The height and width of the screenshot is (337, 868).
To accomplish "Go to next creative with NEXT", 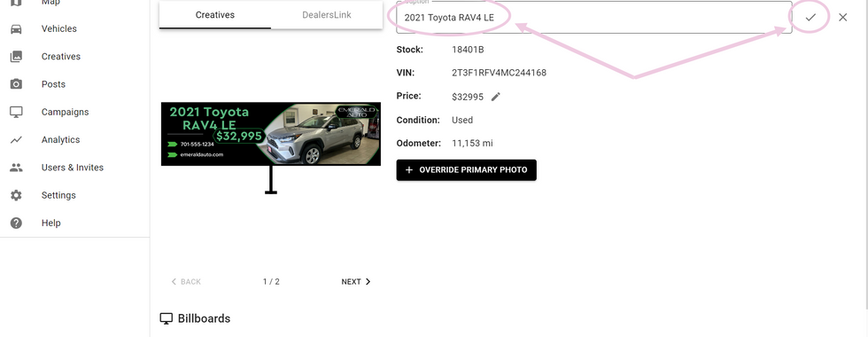I will pos(356,282).
